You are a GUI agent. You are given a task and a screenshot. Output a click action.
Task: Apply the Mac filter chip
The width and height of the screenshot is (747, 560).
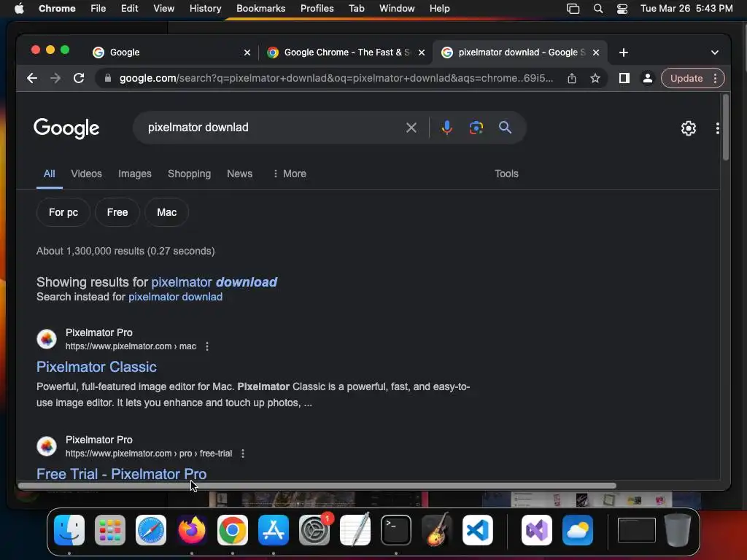pyautogui.click(x=167, y=212)
